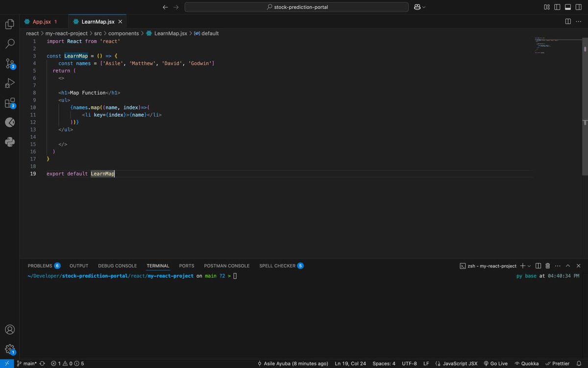Screen dimensions: 588x368
Task: Click the editor minimap
Action: 558,45
